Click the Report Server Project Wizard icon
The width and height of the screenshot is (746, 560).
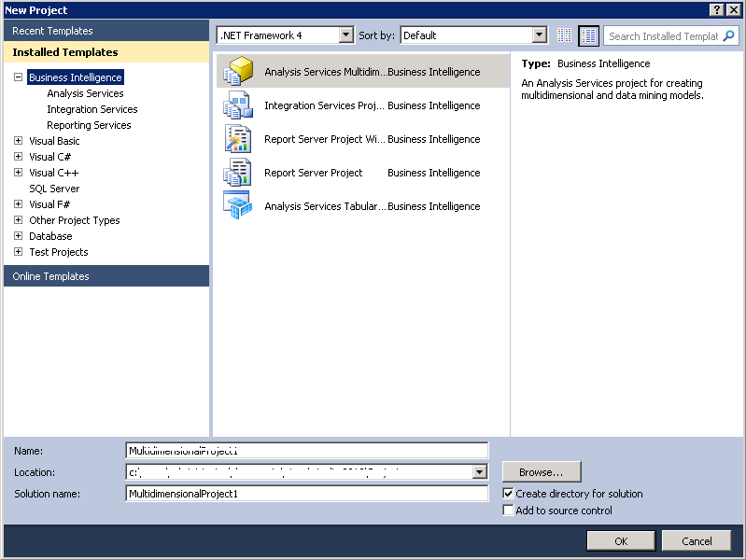click(x=237, y=139)
